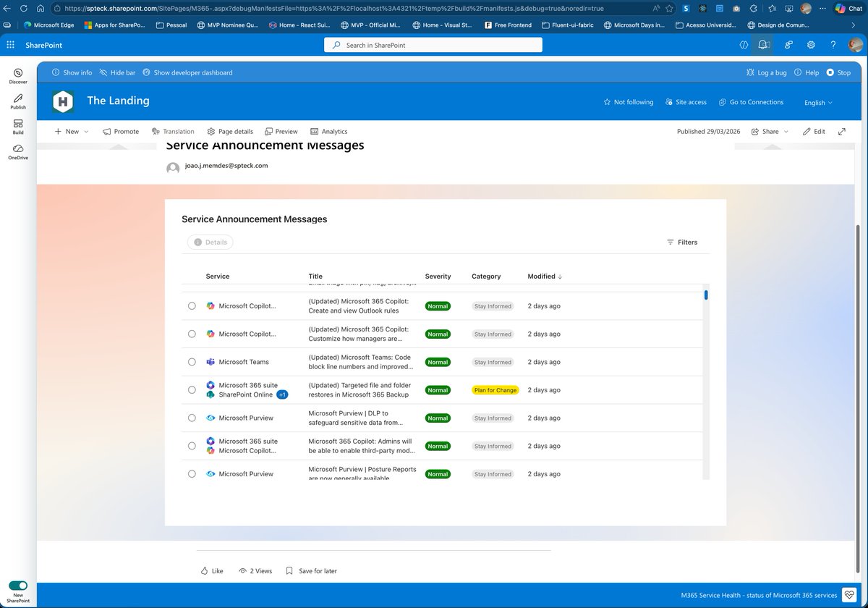Click inside the Search in SharePoint field
Image resolution: width=868 pixels, height=608 pixels.
[x=433, y=44]
